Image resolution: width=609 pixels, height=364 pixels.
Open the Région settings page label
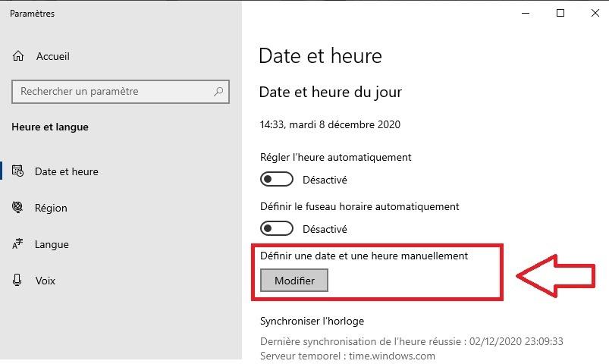click(x=51, y=209)
